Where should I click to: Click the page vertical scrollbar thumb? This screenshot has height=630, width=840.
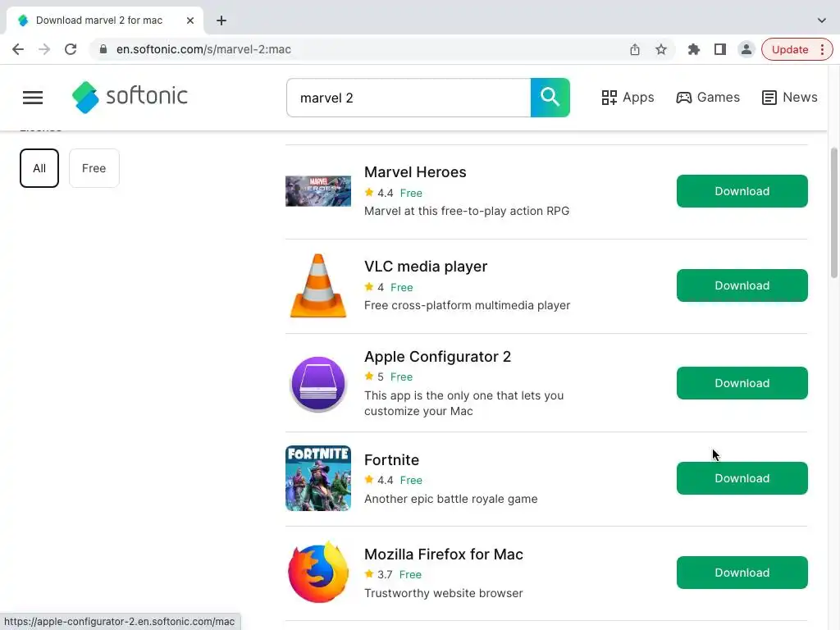coord(834,212)
